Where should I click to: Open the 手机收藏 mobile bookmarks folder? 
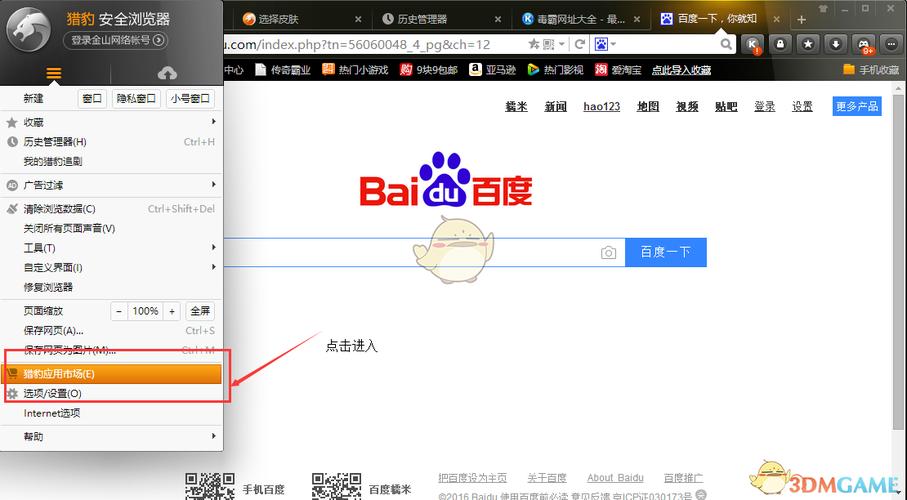click(x=871, y=70)
